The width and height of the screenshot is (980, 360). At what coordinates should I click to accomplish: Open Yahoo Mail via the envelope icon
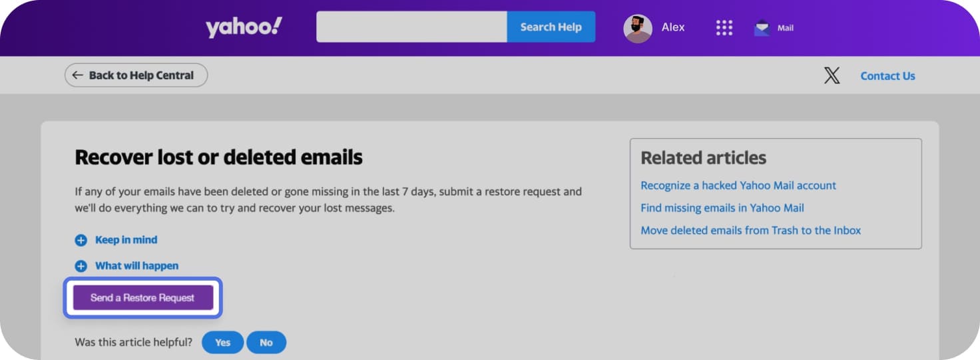click(762, 28)
